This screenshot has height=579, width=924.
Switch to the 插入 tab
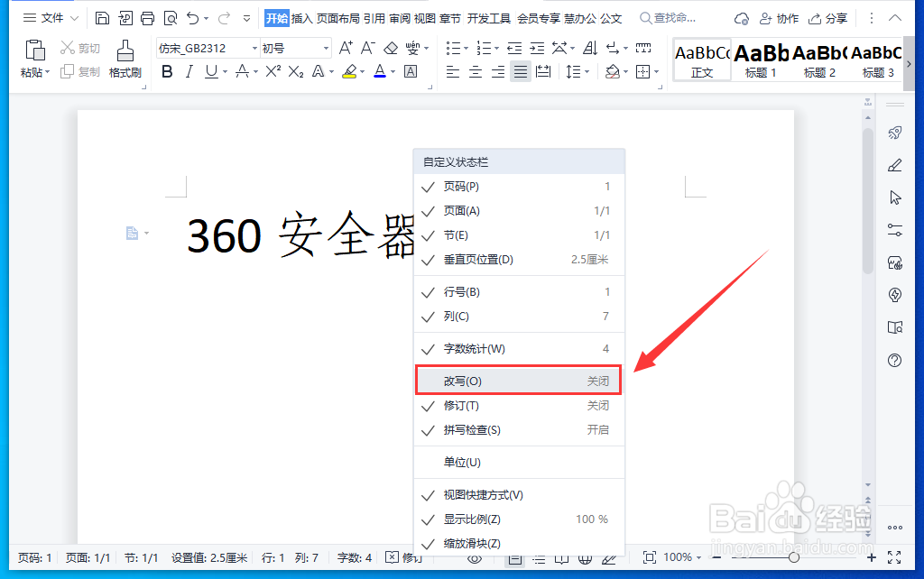[301, 18]
